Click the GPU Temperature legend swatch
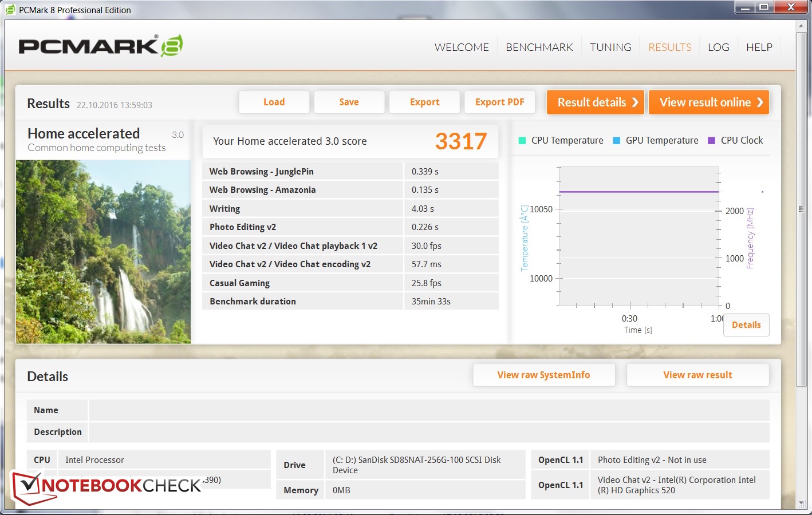The width and height of the screenshot is (812, 515). pyautogui.click(x=617, y=141)
